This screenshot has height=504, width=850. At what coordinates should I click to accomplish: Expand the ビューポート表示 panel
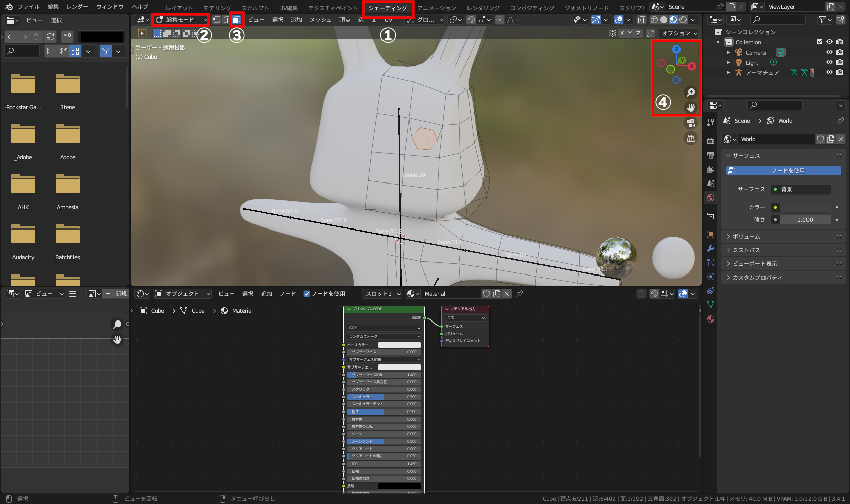[783, 264]
